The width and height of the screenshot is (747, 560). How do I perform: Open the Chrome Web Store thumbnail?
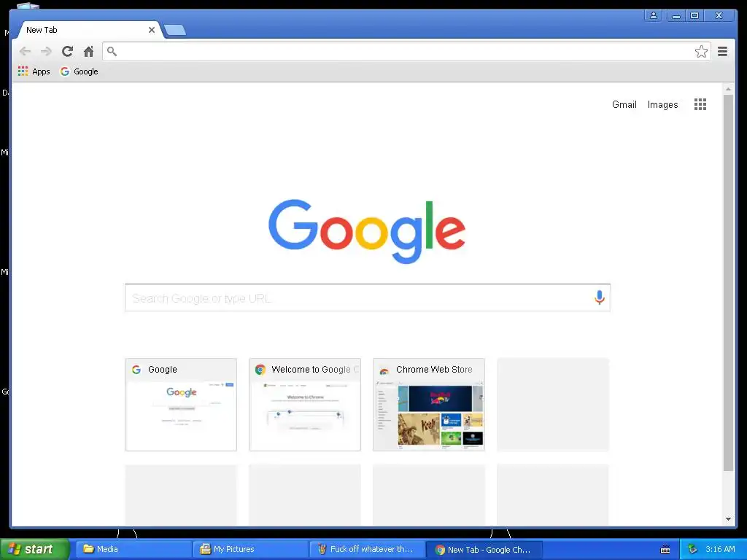(x=429, y=404)
